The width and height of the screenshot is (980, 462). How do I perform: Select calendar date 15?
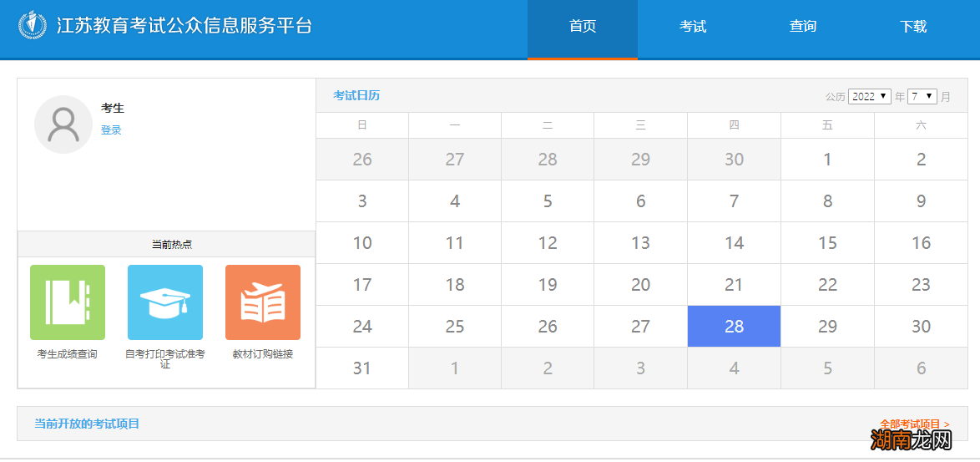click(827, 242)
